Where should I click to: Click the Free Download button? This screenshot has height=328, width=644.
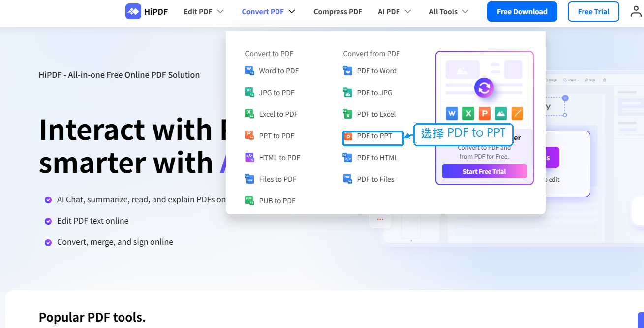(522, 11)
